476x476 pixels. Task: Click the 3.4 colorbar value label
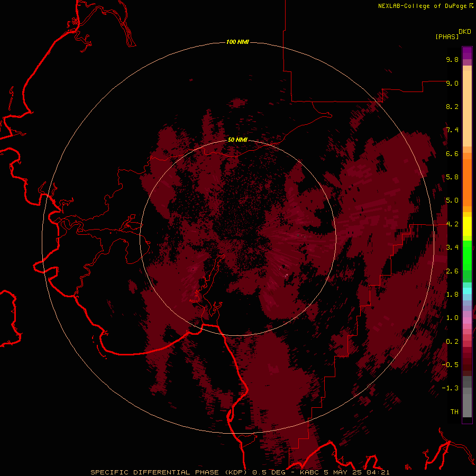pyautogui.click(x=452, y=248)
